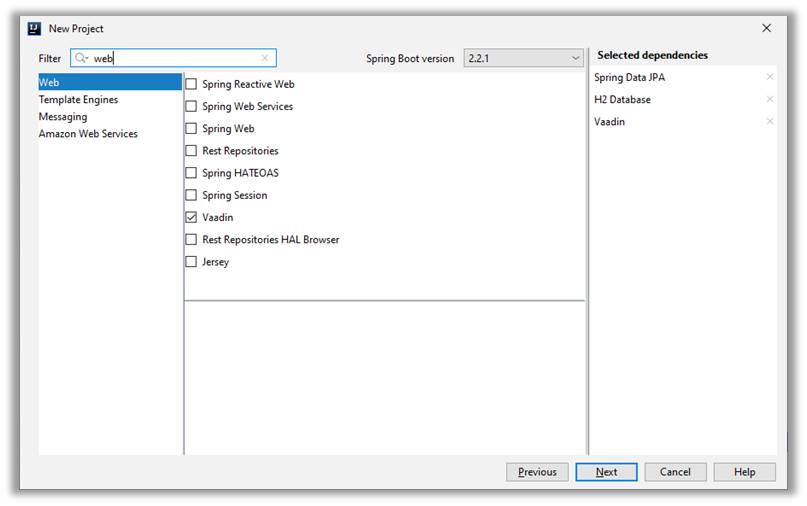Click the search magnifier icon in Filter
Image resolution: width=807 pixels, height=506 pixels.
82,59
